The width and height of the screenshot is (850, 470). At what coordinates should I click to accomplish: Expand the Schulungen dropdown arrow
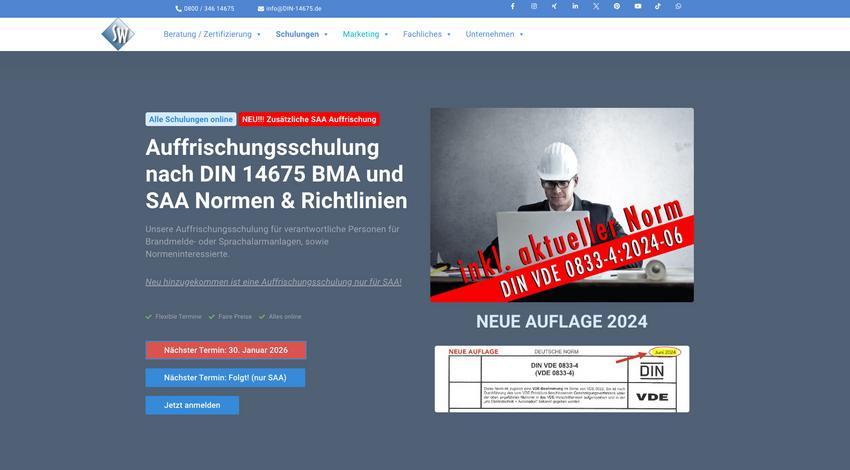click(326, 35)
